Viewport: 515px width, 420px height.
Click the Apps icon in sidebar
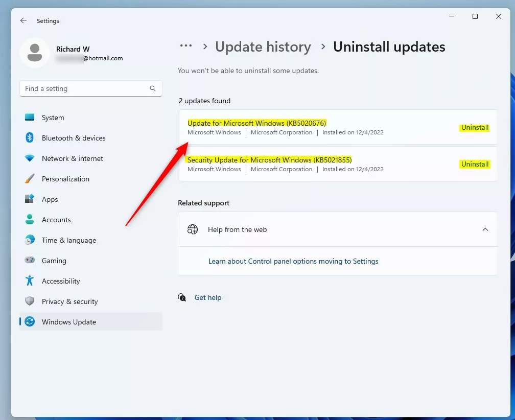[x=30, y=199]
